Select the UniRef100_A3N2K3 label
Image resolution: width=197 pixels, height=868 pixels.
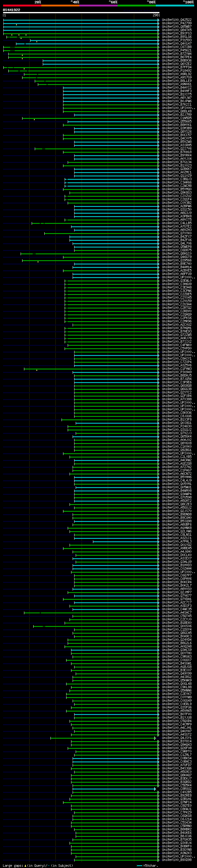(x=176, y=853)
